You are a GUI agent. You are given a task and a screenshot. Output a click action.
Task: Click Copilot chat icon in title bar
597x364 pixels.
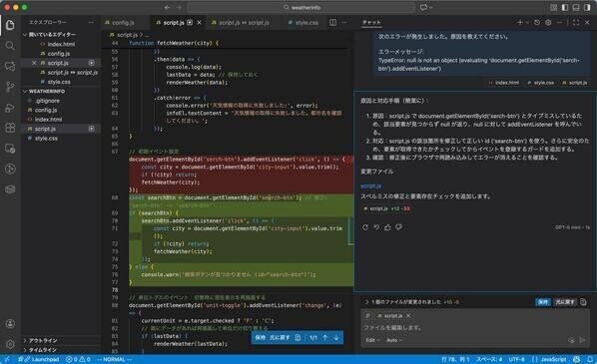tap(423, 7)
